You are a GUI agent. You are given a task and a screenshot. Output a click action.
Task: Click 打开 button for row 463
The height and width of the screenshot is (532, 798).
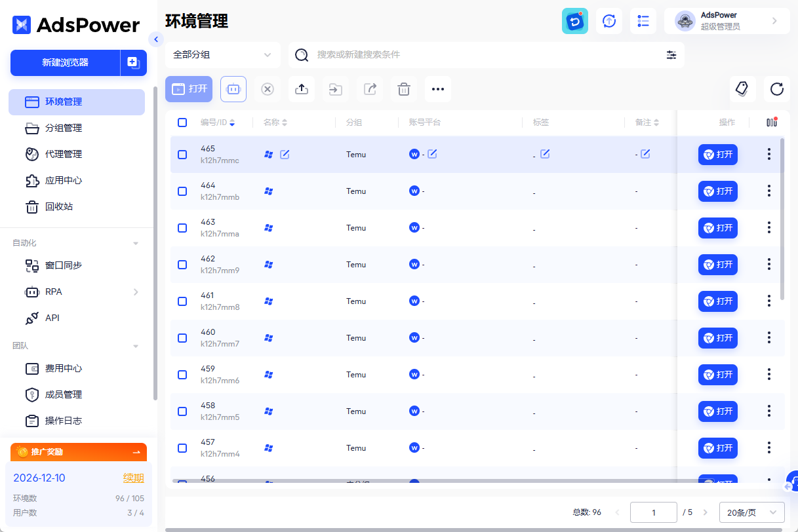[718, 228]
